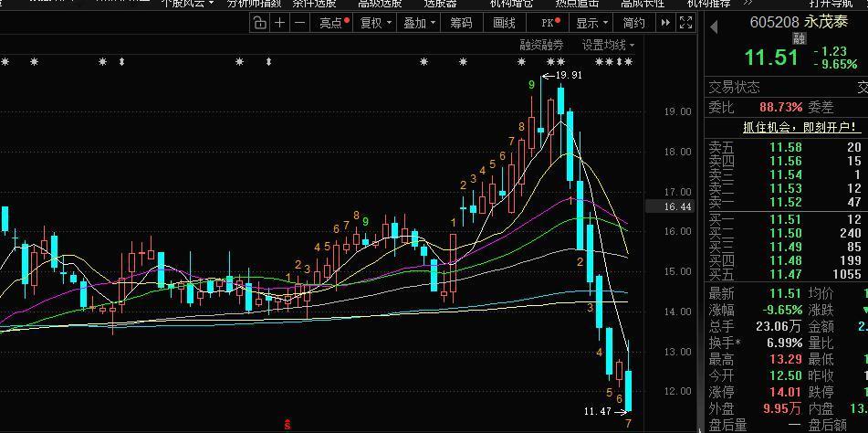Select the 买一 11.51 bid row
The height and width of the screenshot is (433, 868).
[786, 219]
